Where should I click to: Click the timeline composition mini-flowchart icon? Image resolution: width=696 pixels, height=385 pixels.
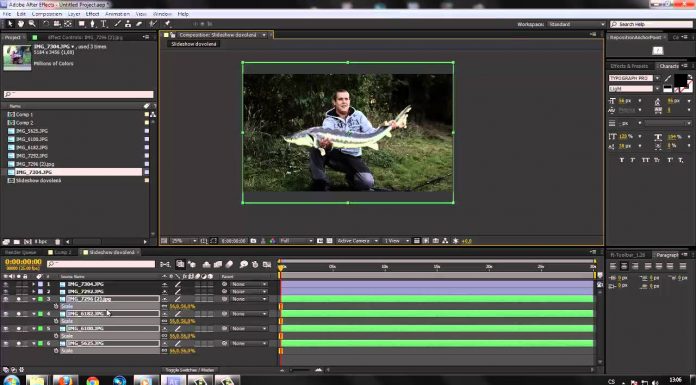click(165, 264)
